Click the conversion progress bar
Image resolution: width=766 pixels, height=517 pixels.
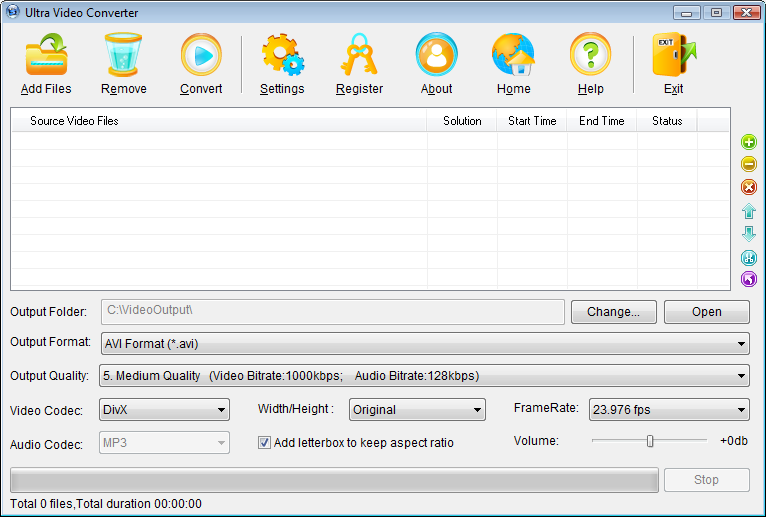(x=334, y=480)
